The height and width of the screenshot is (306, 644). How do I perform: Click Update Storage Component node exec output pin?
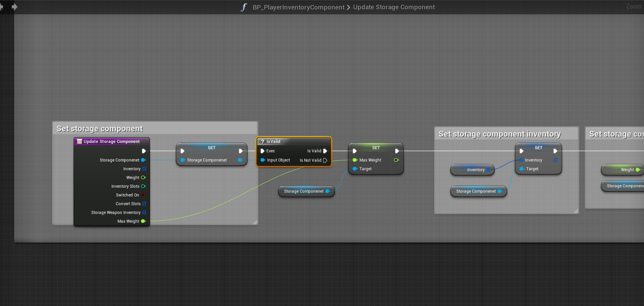(x=144, y=151)
